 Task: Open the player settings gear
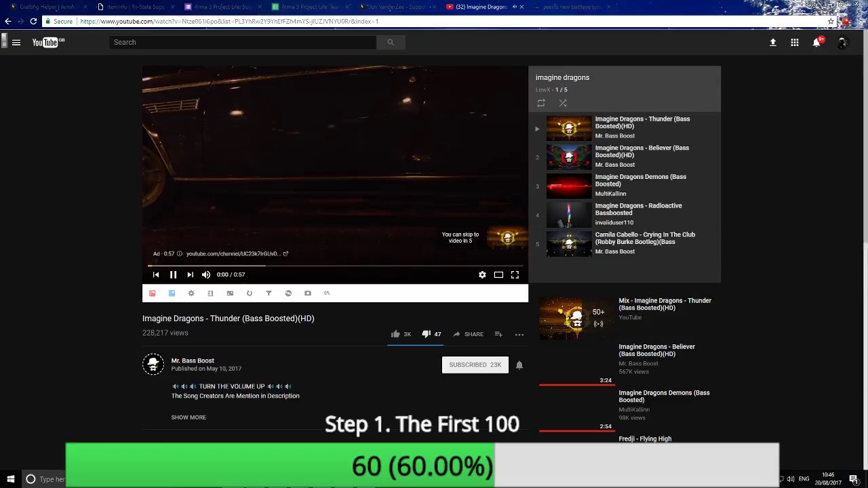[x=482, y=274]
